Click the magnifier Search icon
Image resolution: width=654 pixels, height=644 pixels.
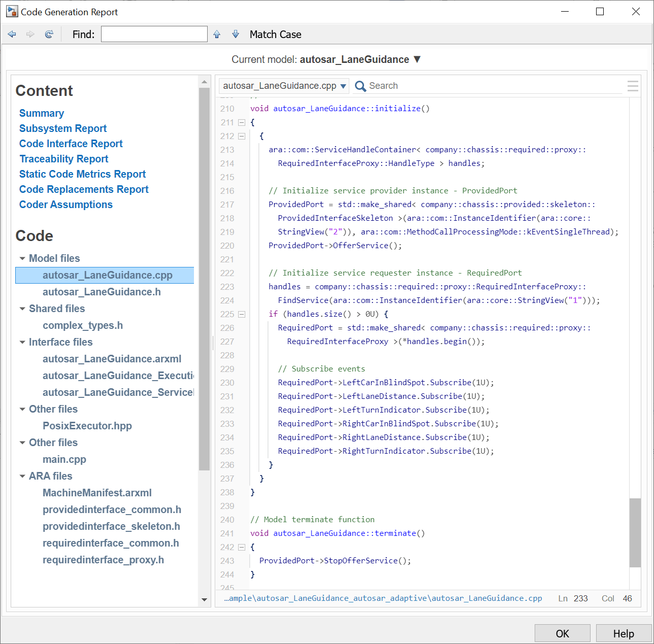[361, 86]
